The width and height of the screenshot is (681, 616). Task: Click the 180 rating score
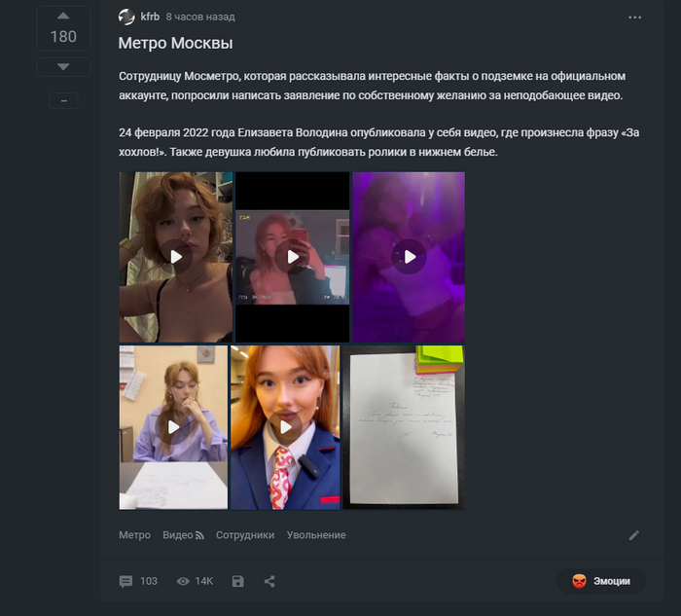point(63,37)
